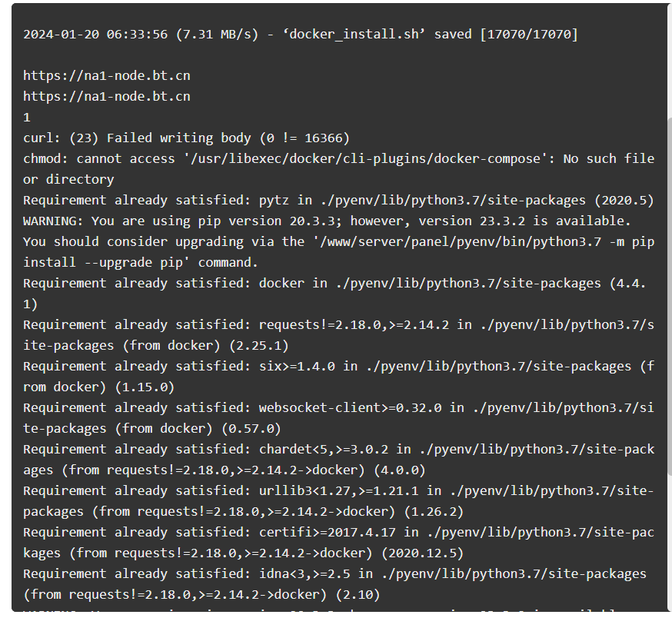Click the curl Failed writing body error line

186,138
